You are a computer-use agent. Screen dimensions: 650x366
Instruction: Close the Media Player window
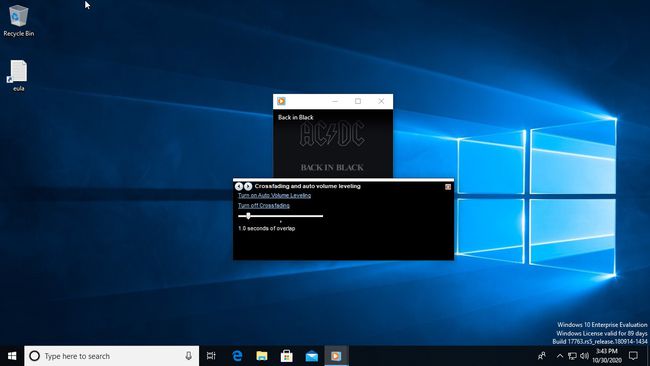click(x=381, y=101)
